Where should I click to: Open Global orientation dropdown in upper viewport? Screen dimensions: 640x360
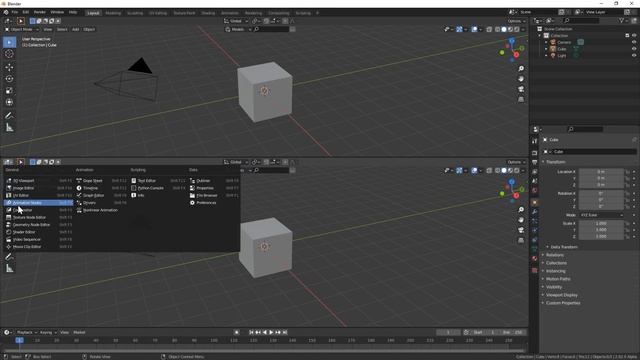[237, 21]
